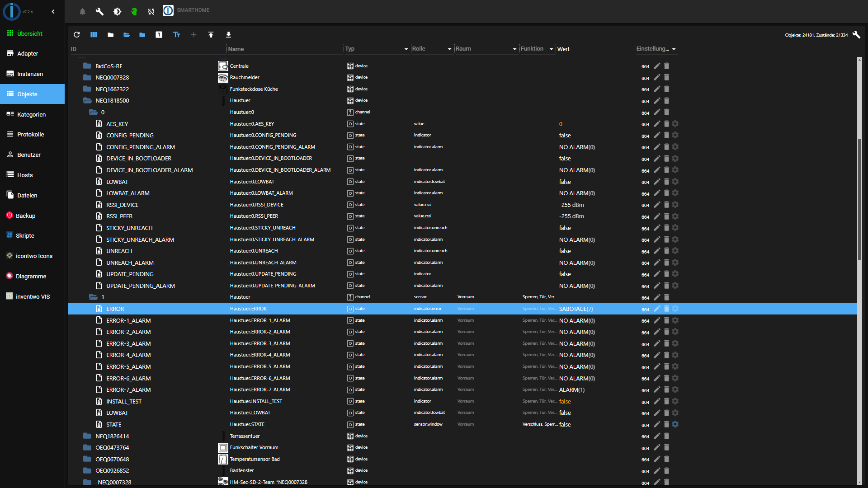Edit the ERROR object with pencil icon

click(x=657, y=309)
